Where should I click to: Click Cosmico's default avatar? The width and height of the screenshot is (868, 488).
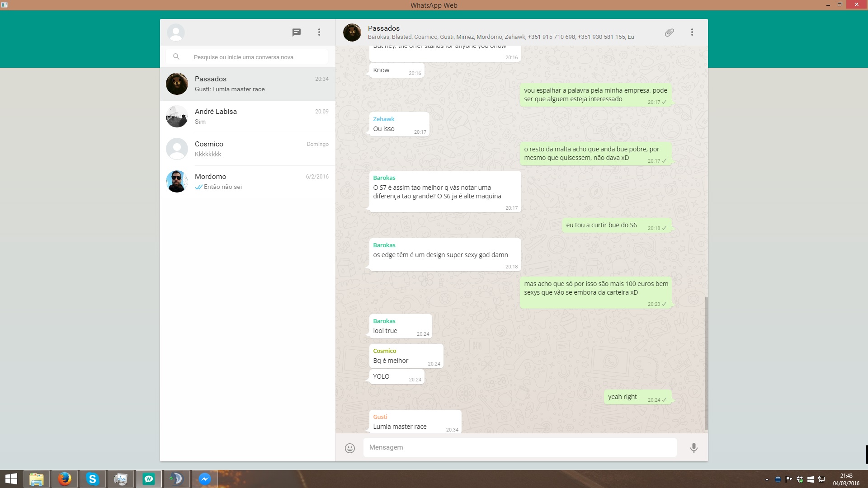(x=177, y=149)
